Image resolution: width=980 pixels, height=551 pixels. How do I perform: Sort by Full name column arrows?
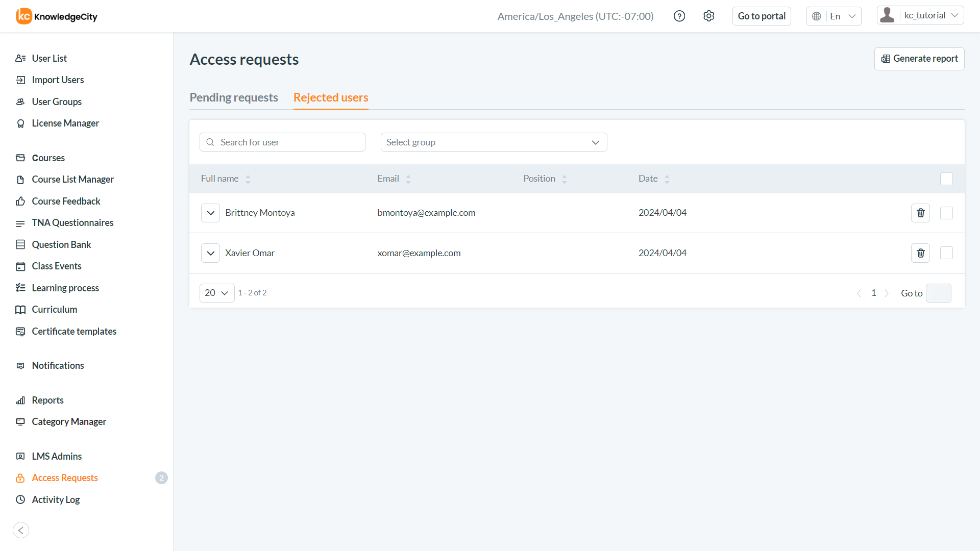(248, 179)
